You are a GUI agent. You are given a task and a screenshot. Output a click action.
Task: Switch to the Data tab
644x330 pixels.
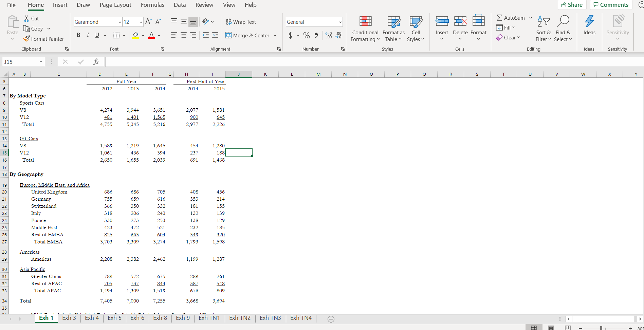(180, 5)
